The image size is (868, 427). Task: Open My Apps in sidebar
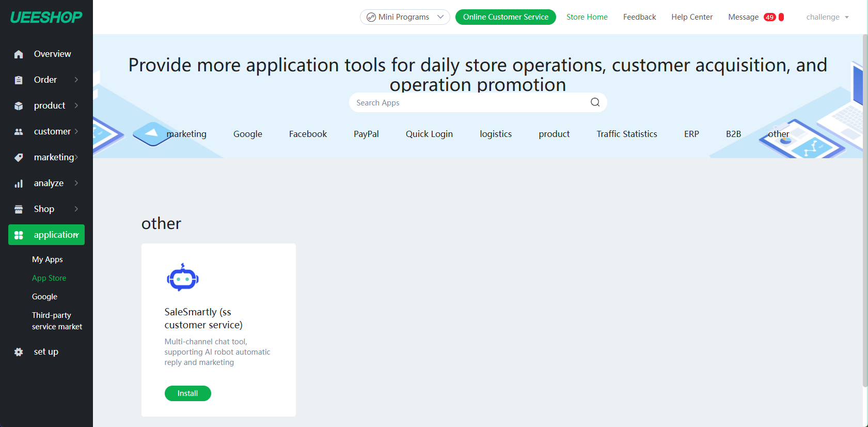point(48,260)
